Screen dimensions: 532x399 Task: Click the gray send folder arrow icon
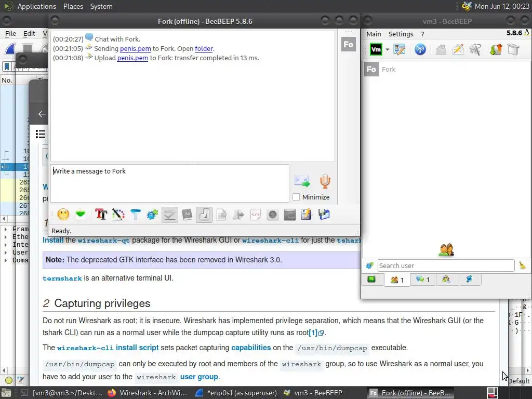(x=238, y=215)
